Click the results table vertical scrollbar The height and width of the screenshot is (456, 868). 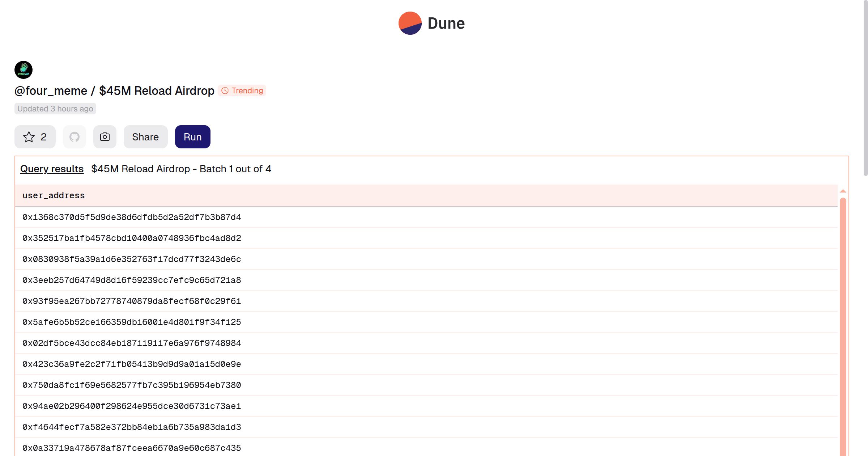(843, 326)
